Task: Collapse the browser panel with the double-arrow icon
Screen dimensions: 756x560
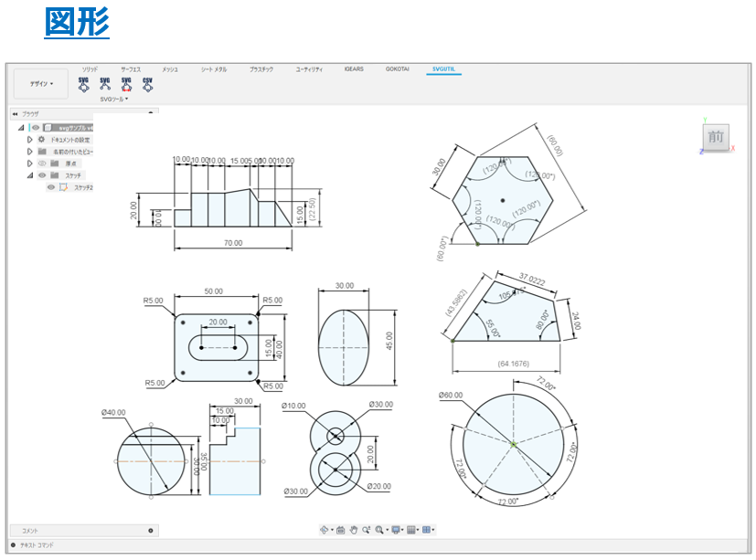Action: [15, 114]
